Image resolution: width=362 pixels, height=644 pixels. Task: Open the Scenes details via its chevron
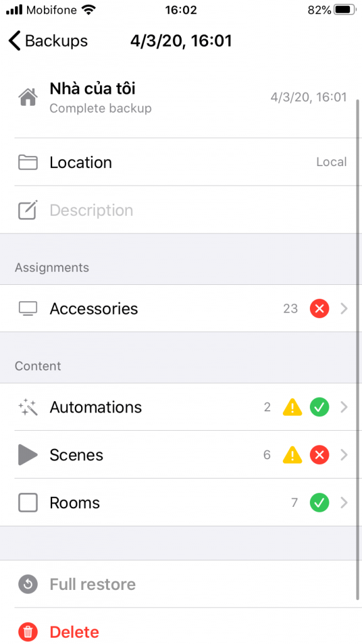tap(344, 455)
